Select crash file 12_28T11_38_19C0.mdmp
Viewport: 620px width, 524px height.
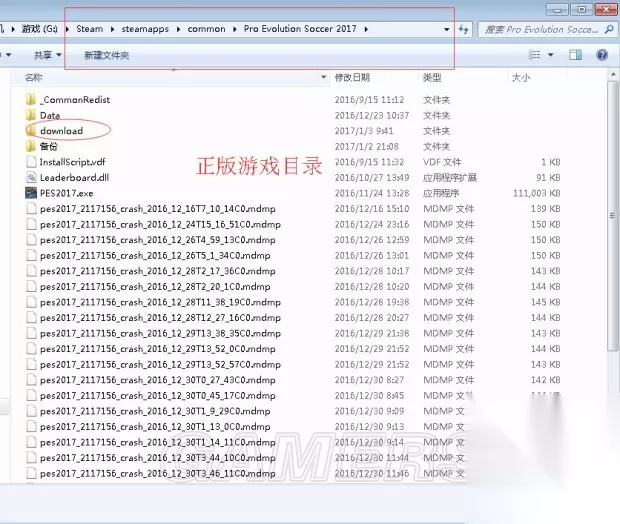click(154, 303)
